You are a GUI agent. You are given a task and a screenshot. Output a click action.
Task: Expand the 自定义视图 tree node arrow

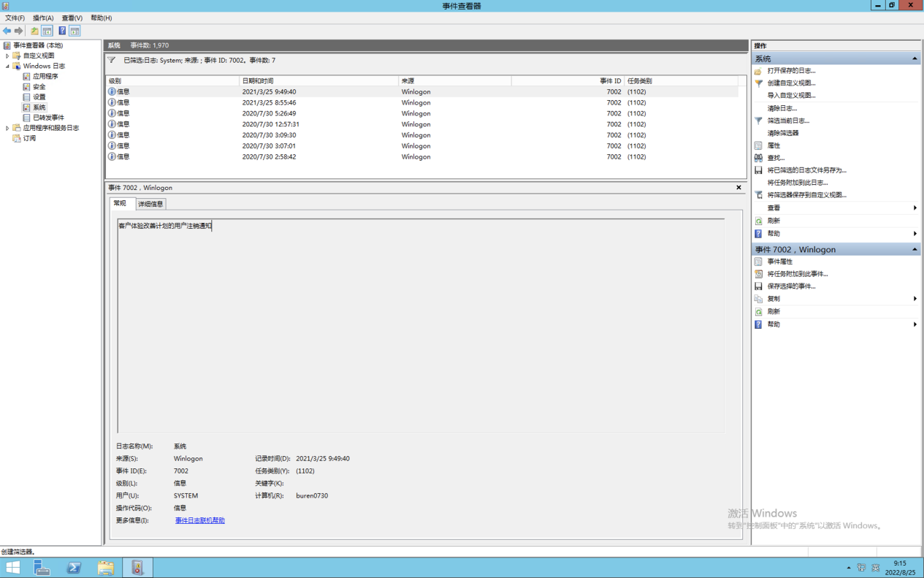tap(7, 56)
